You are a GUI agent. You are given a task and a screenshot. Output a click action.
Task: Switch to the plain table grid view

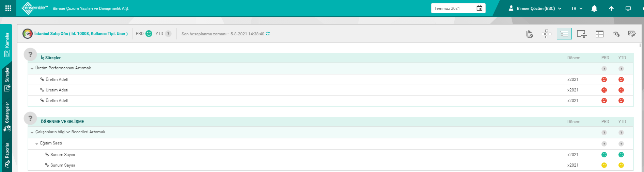pos(600,34)
